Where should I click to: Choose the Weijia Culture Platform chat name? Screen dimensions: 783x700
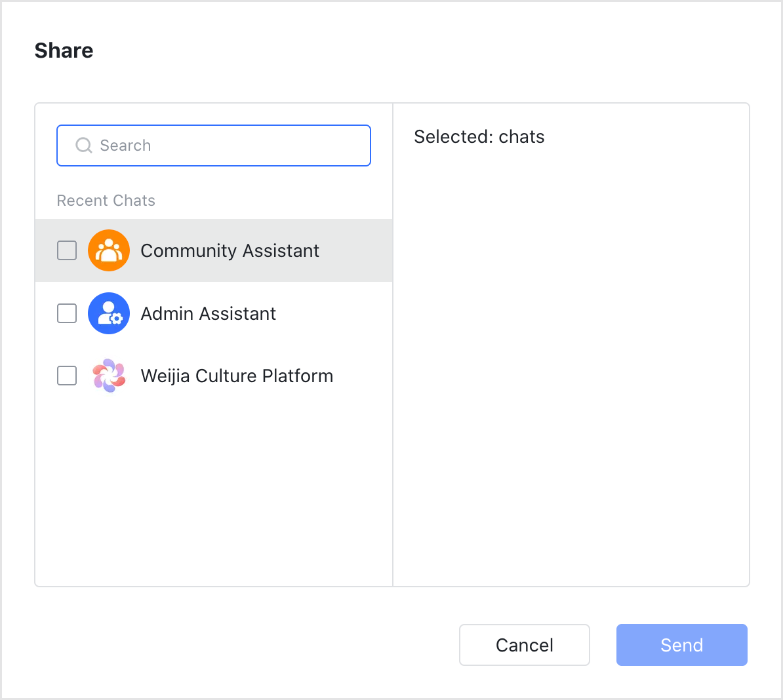point(237,376)
